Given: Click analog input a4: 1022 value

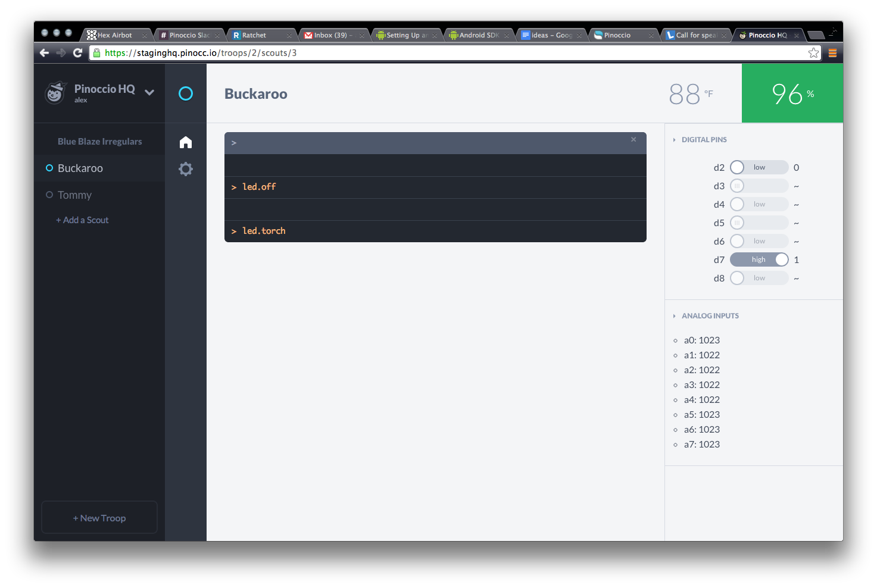Looking at the screenshot, I should coord(702,400).
